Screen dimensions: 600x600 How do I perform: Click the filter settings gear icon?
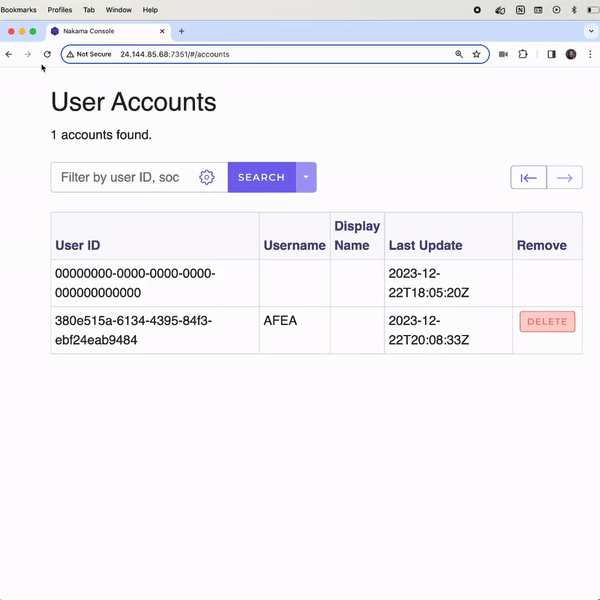point(207,177)
